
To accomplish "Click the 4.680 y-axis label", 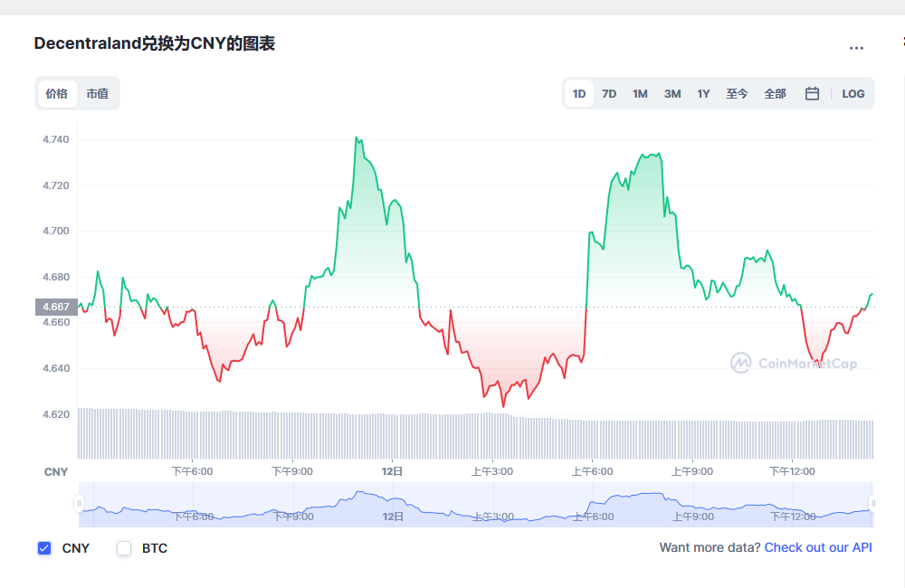I will [55, 277].
